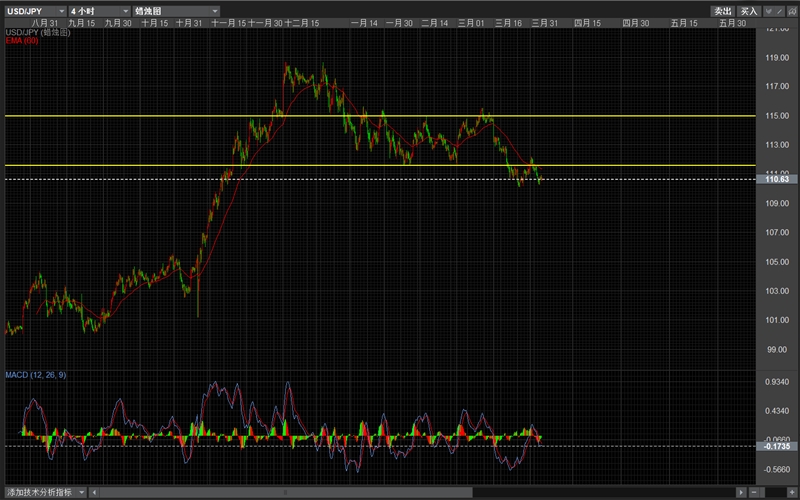
Task: Click the 99.00 price axis label
Action: (x=777, y=349)
